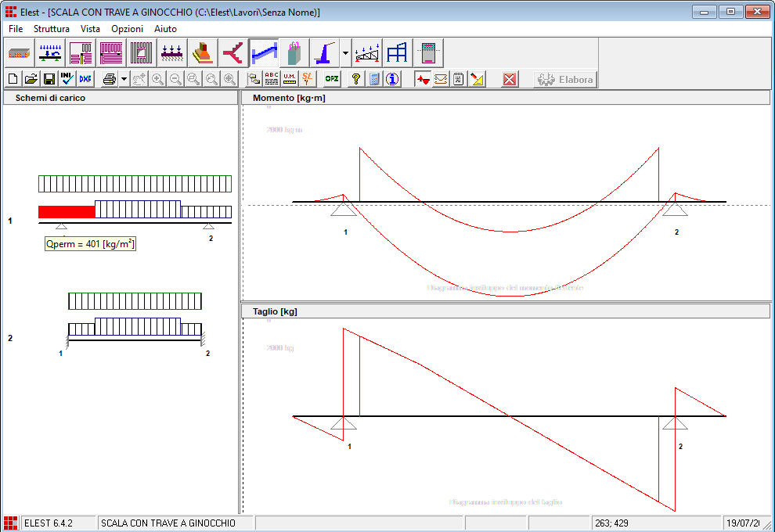Toggle the U.M. units of measure button
The image size is (775, 532).
click(290, 79)
